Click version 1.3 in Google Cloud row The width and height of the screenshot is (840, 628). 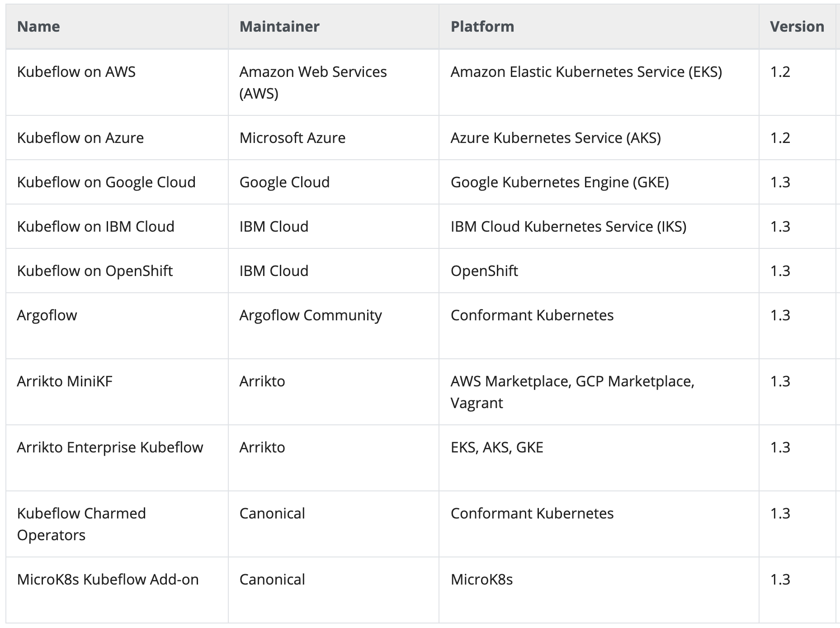coord(798,182)
